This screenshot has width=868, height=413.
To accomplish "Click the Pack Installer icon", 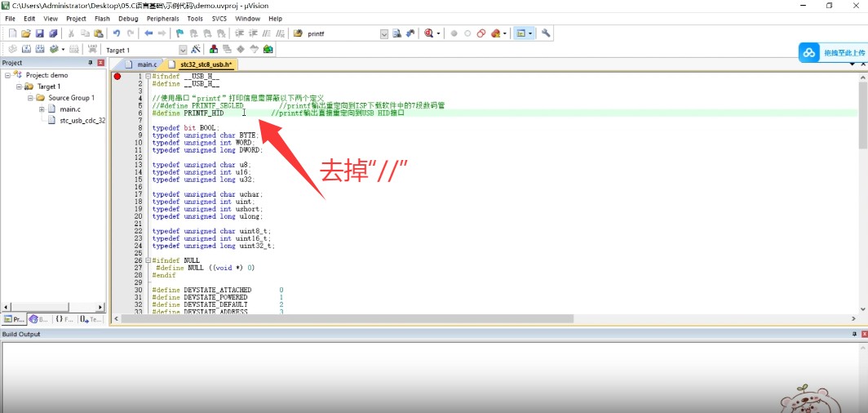I will point(268,49).
